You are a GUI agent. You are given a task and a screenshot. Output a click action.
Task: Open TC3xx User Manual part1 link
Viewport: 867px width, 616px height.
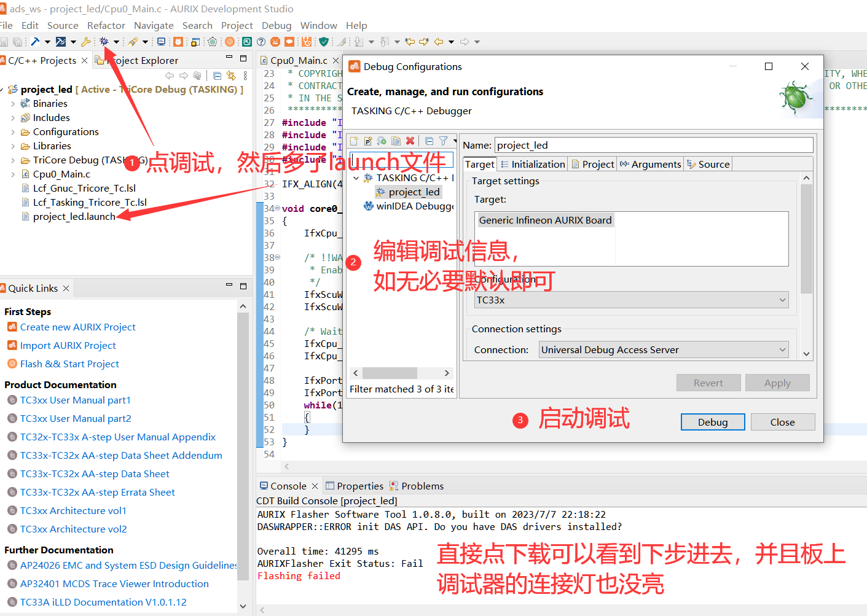[76, 400]
